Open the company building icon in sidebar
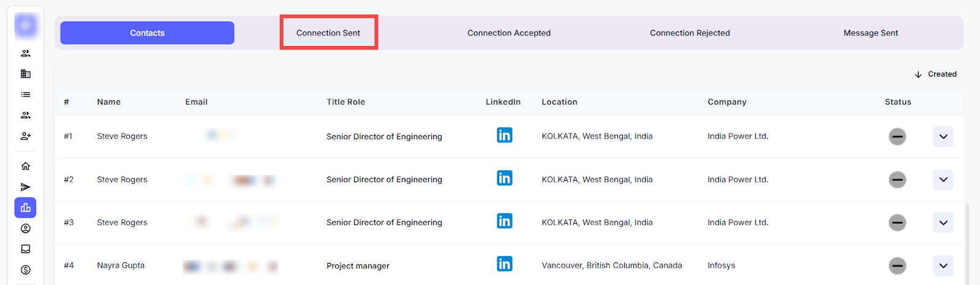980x285 pixels. 26,74
